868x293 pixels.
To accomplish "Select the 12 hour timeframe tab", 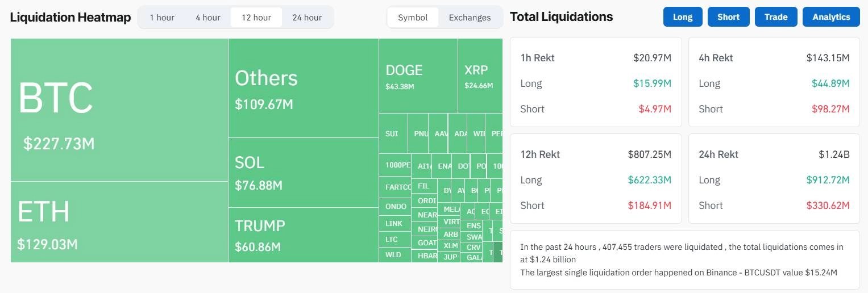I will tap(256, 18).
